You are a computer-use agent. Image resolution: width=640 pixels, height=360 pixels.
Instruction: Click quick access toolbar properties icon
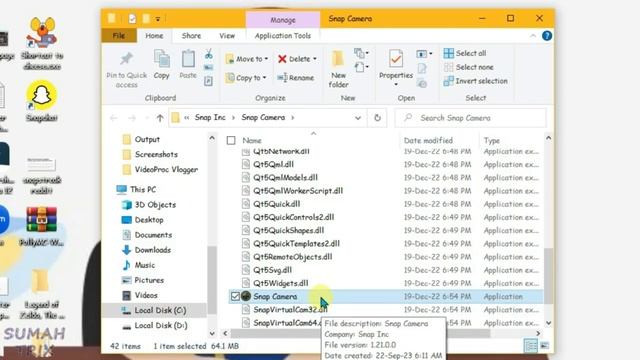(132, 19)
